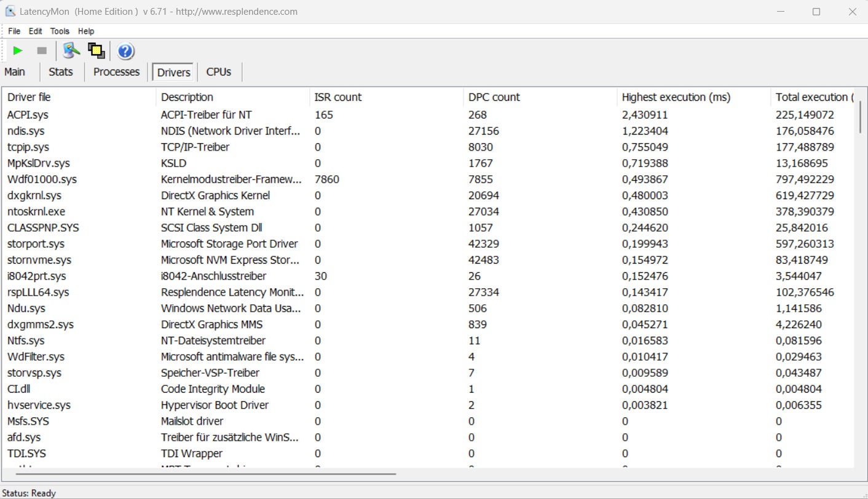Click the 'DirectX Graphics Kernel' description
Image resolution: width=868 pixels, height=499 pixels.
(215, 195)
